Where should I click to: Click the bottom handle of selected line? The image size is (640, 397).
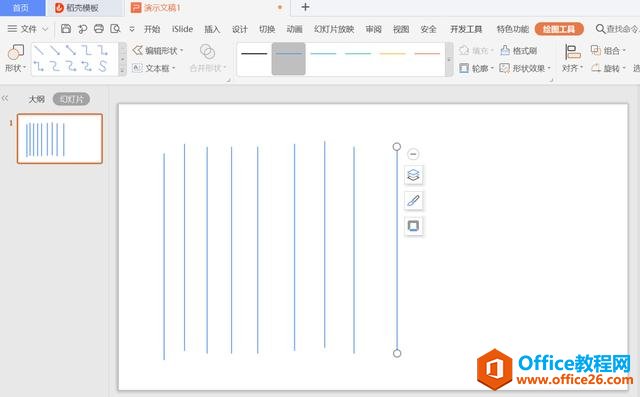(x=397, y=353)
